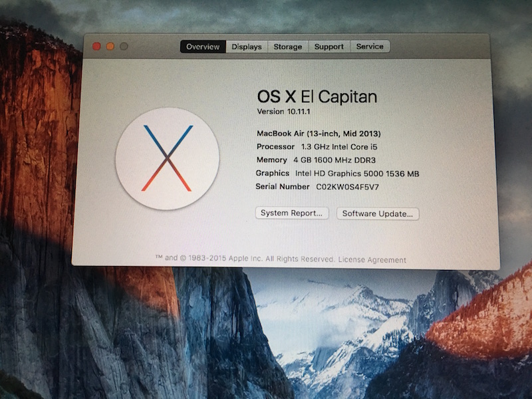Go to the Service tab
Viewport: 532px width, 399px height.
[370, 47]
